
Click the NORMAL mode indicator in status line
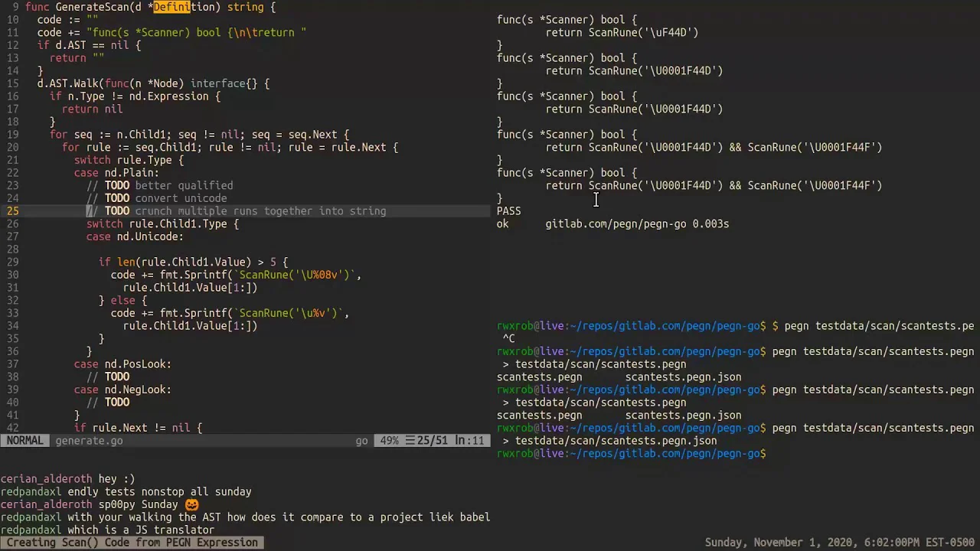click(25, 441)
